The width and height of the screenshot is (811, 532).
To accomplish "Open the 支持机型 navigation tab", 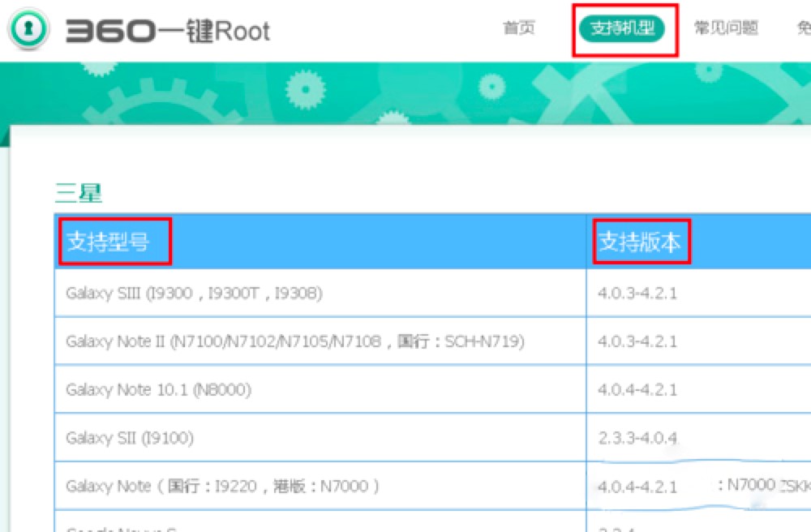I will click(x=623, y=27).
